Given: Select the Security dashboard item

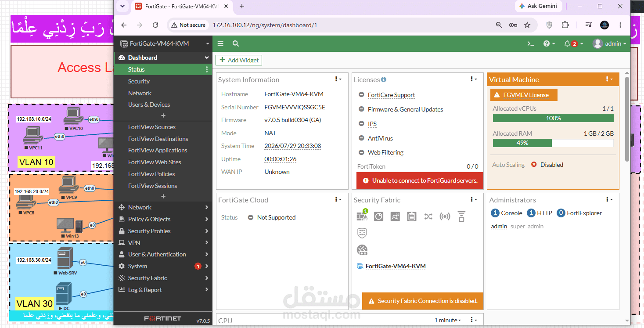Looking at the screenshot, I should click(x=163, y=81).
